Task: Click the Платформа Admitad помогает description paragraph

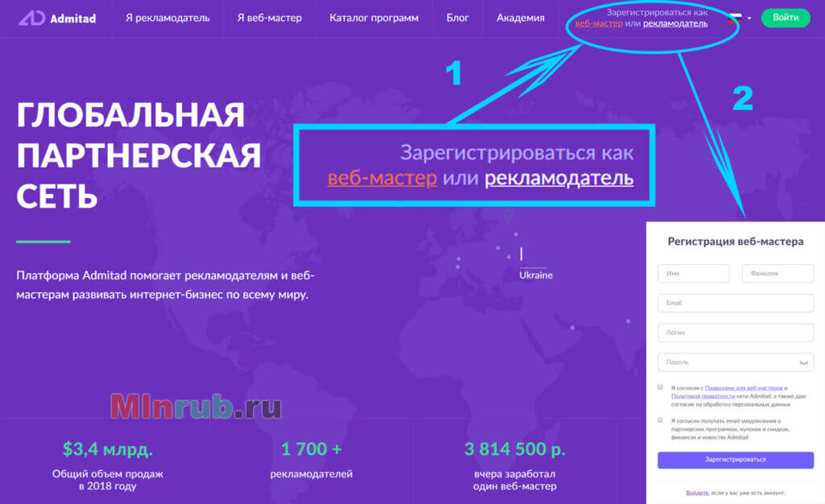Action: pyautogui.click(x=165, y=285)
